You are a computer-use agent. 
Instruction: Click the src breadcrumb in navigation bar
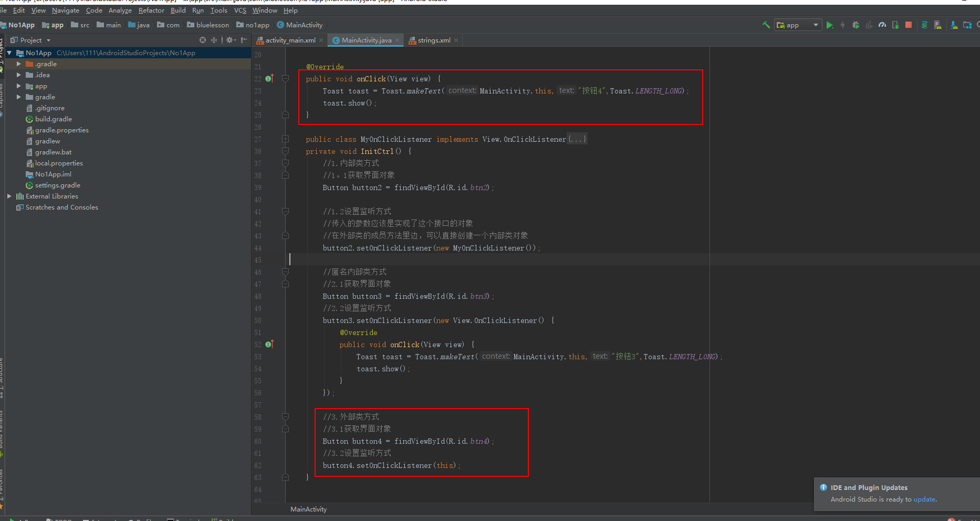coord(80,25)
